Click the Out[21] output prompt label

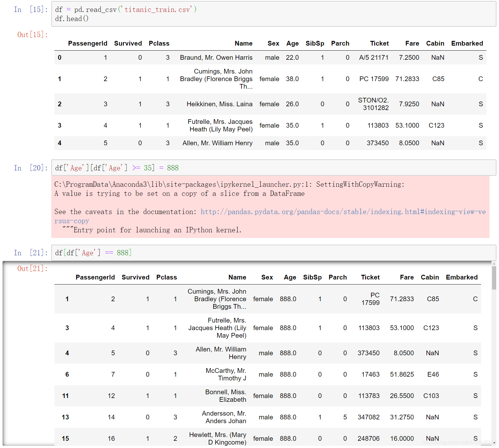(32, 268)
